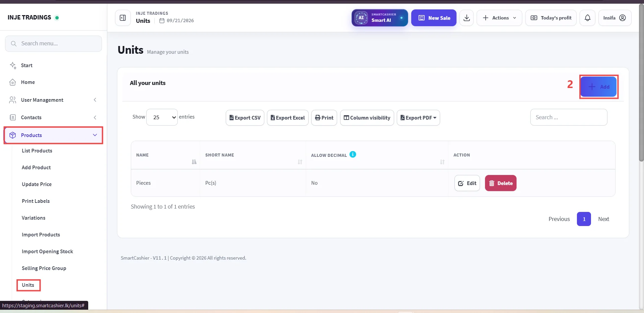
Task: Open List Products menu item
Action: 37,151
